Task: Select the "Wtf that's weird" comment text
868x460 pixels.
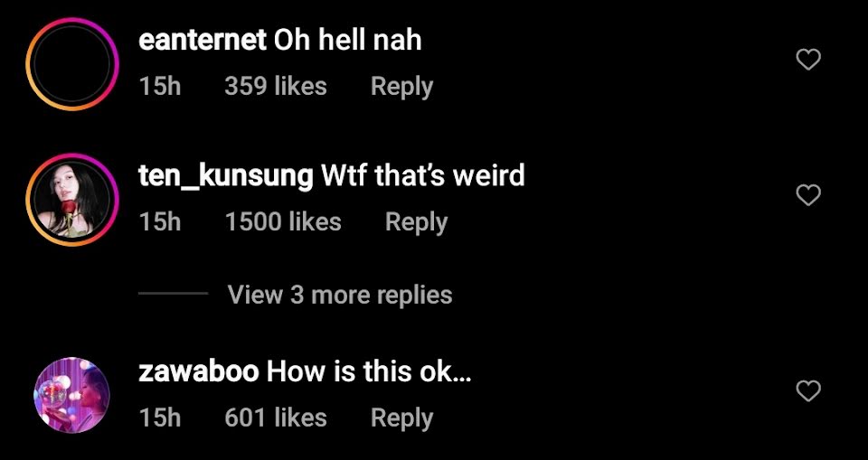Action: click(423, 176)
